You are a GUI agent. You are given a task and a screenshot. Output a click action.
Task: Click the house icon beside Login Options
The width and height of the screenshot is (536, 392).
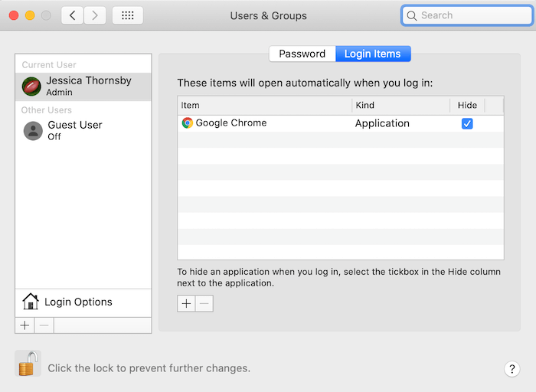coord(31,302)
